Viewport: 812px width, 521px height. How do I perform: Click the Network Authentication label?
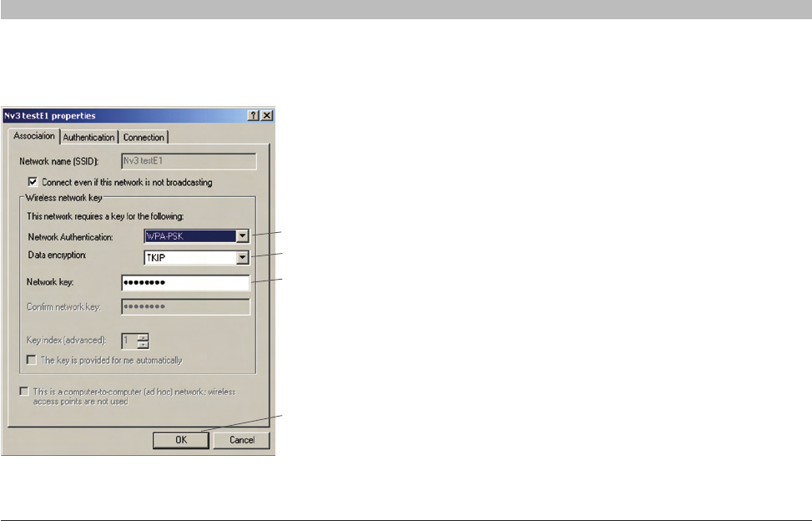(x=70, y=237)
